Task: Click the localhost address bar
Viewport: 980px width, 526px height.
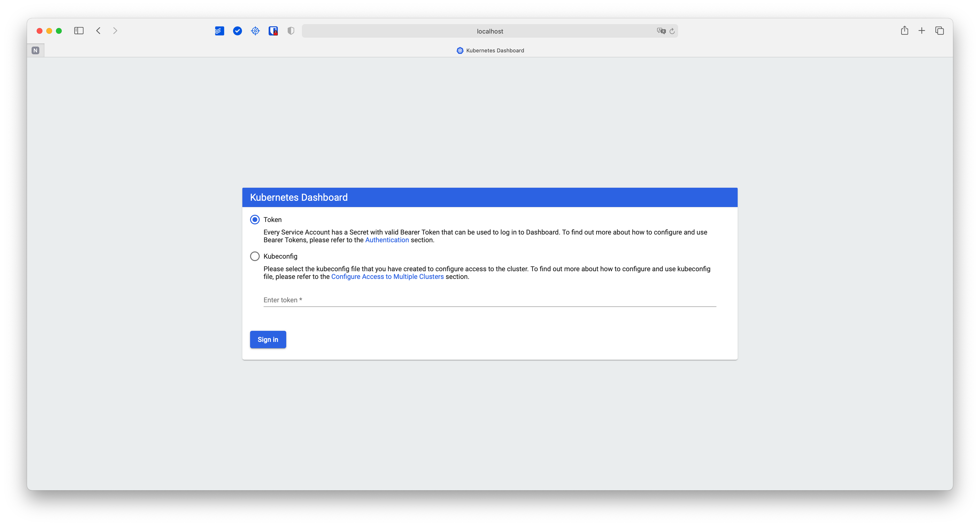Action: point(490,31)
